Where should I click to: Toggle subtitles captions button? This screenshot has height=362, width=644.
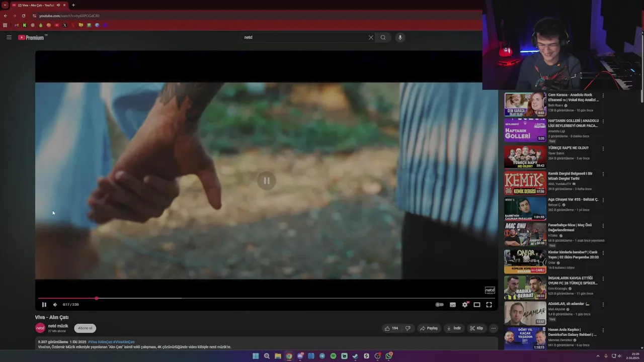[453, 305]
